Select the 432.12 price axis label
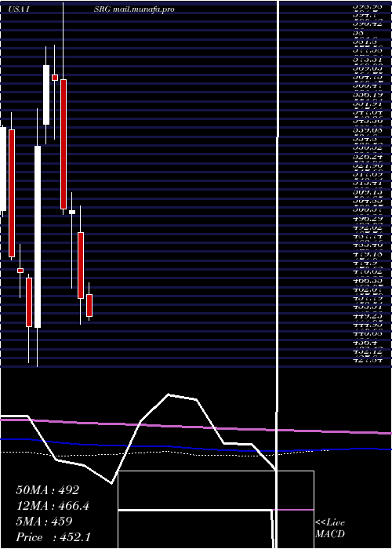The height and width of the screenshot is (549, 392). 367,352
